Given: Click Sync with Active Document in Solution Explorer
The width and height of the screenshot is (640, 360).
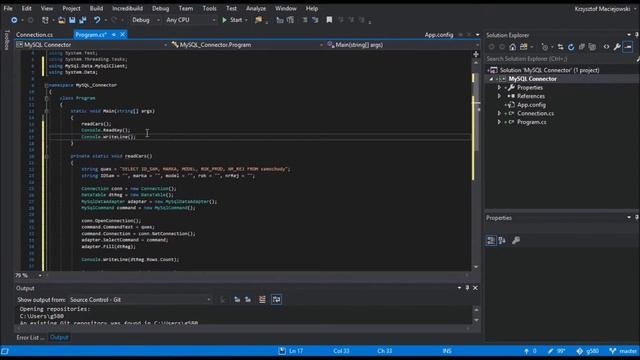Looking at the screenshot, I should click(560, 47).
